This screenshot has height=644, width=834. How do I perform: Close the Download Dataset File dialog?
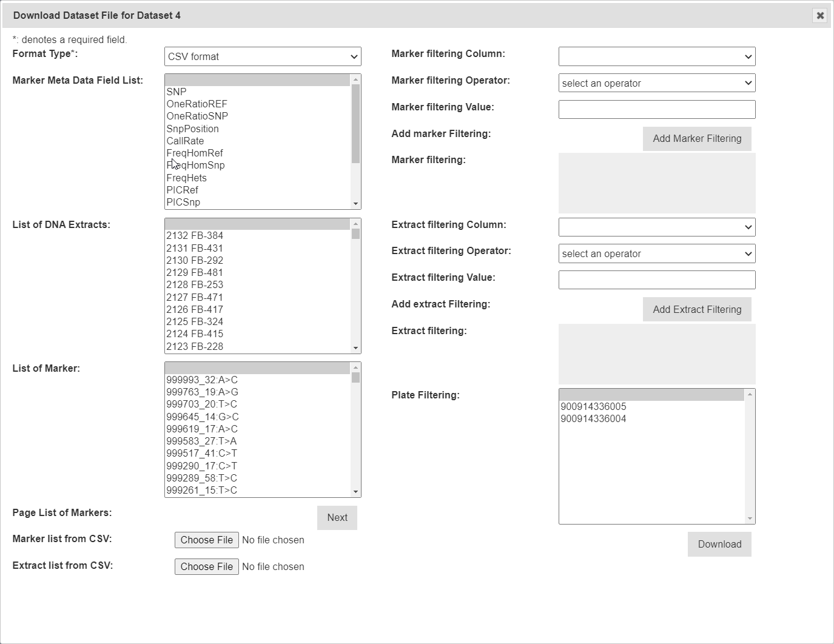[819, 16]
